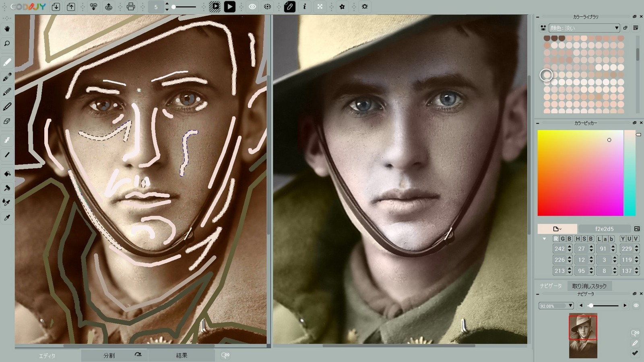Select the zoom magnifier tool

pyautogui.click(x=7, y=43)
